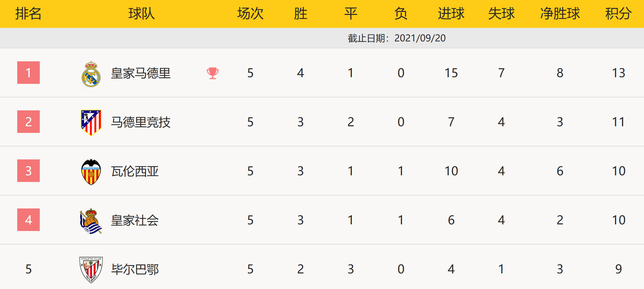Screen dimensions: 644x289
Task: Click the 积分 column header
Action: [618, 14]
